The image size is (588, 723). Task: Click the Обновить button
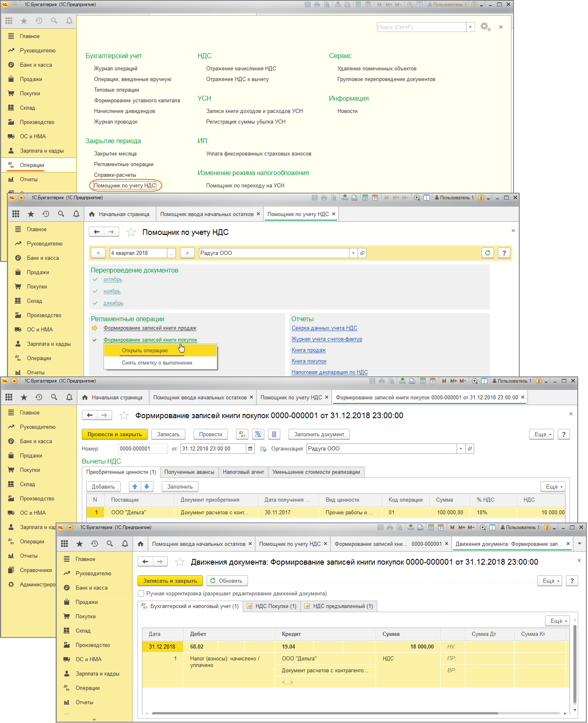coord(227,581)
